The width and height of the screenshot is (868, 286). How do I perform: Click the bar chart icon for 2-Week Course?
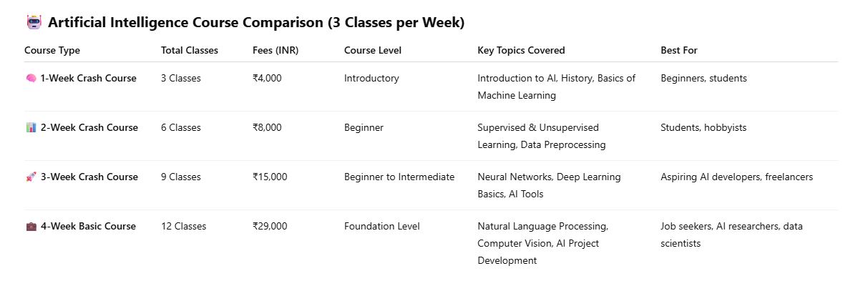click(31, 128)
